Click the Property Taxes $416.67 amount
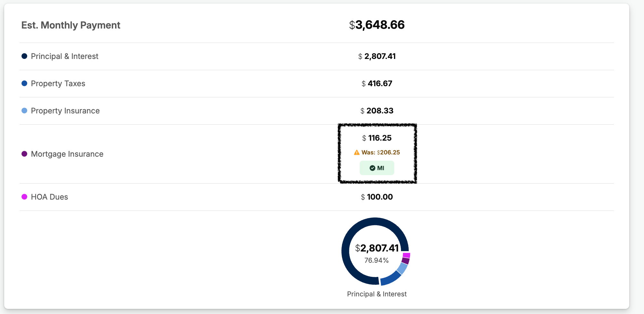The width and height of the screenshot is (644, 314). tap(377, 84)
